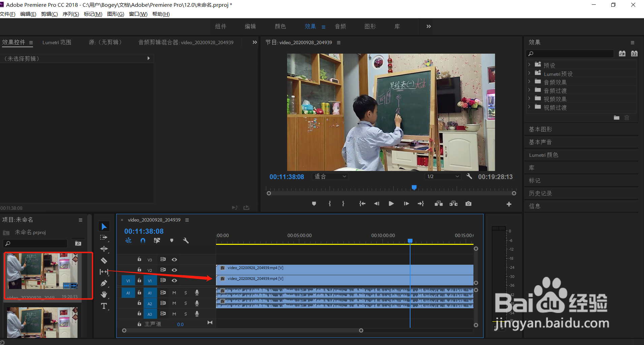
Task: Export frame with camera icon
Action: 468,204
